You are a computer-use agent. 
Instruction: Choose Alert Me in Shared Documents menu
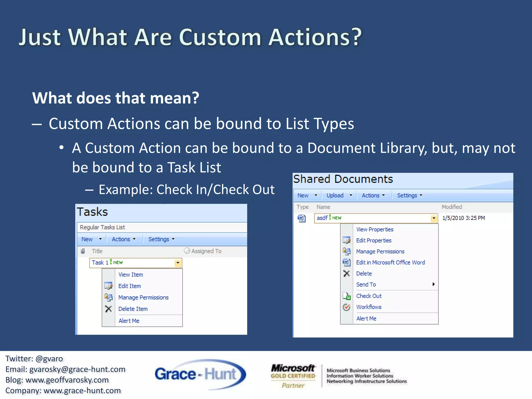pyautogui.click(x=366, y=318)
